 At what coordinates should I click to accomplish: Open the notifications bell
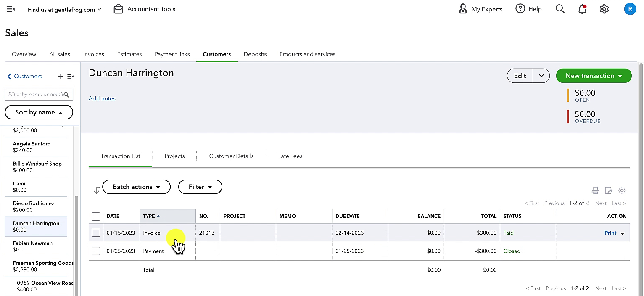582,9
